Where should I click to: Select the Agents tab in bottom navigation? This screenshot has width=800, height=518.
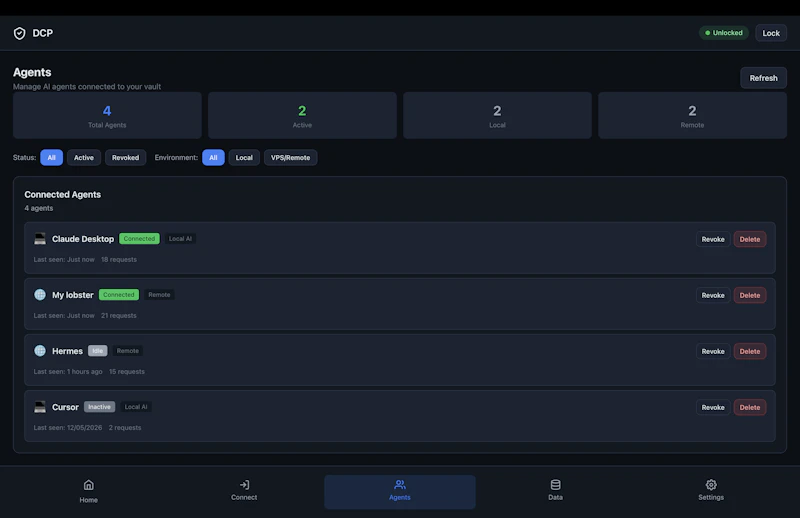(x=399, y=491)
